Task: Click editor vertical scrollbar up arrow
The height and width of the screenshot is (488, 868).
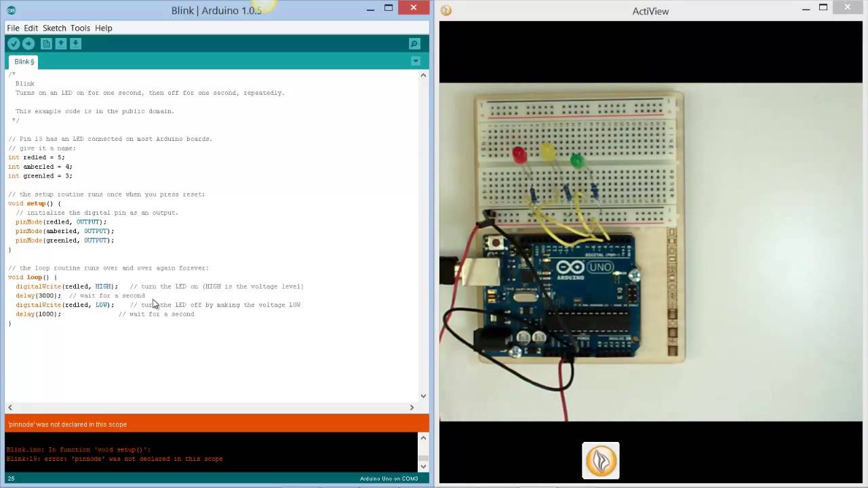Action: tap(423, 75)
